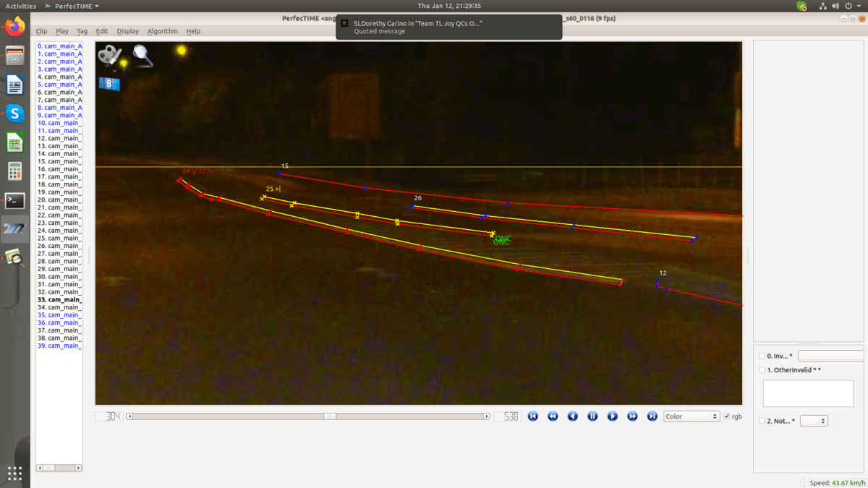Screen dimensions: 868x488
Task: Click the green ONC marker in video
Action: pyautogui.click(x=501, y=240)
